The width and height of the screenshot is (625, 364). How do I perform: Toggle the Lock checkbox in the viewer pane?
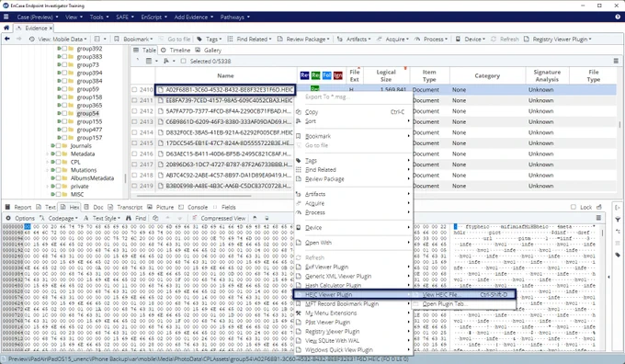pos(574,207)
